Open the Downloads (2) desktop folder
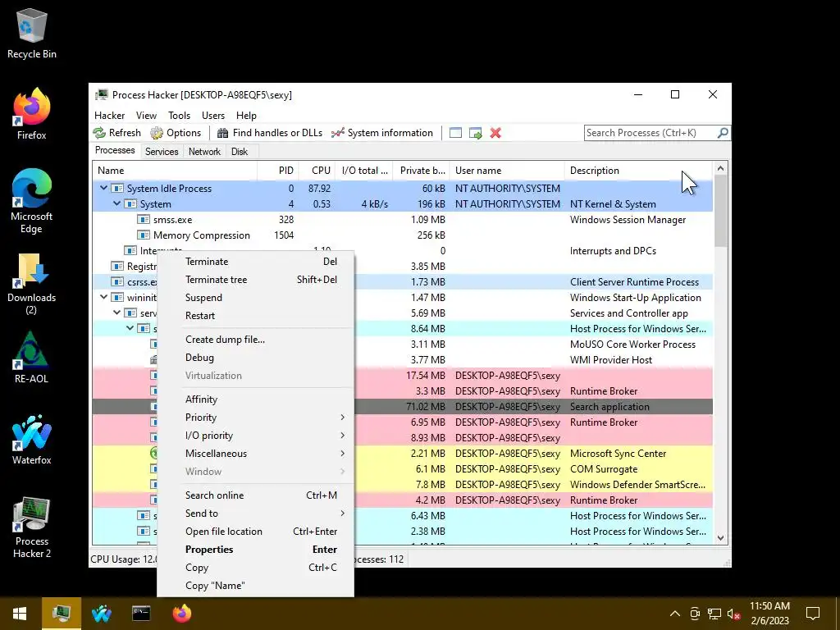This screenshot has width=840, height=630. [x=32, y=284]
